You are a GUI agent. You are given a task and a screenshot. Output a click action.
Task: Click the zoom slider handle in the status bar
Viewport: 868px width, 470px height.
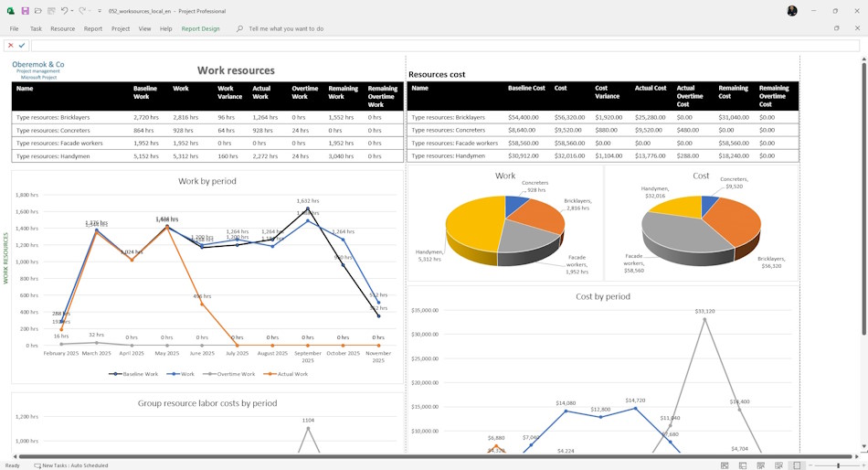point(838,465)
